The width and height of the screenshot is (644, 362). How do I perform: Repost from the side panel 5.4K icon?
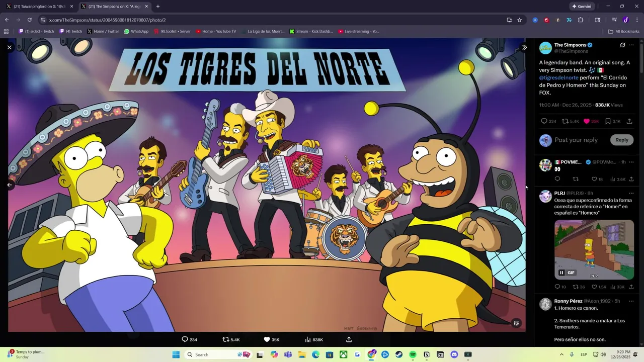pyautogui.click(x=565, y=121)
